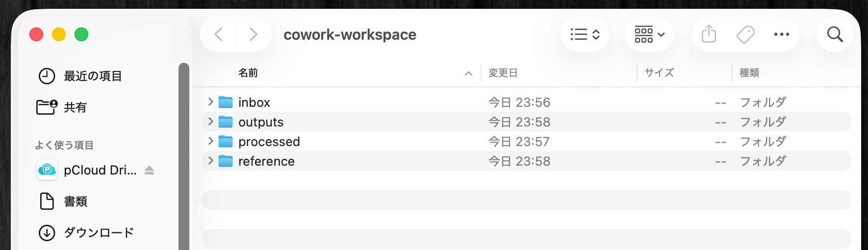Go forward with the right arrow
868x250 pixels.
tap(253, 34)
